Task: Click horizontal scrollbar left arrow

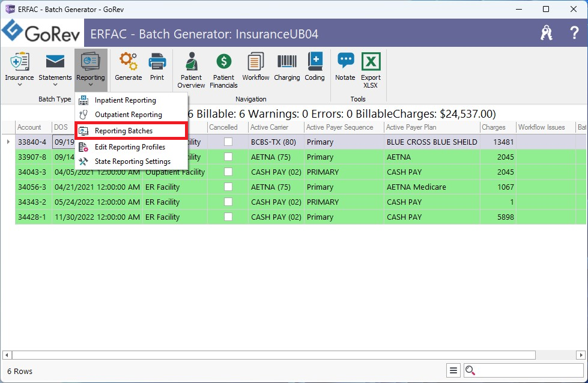Action: 7,355
